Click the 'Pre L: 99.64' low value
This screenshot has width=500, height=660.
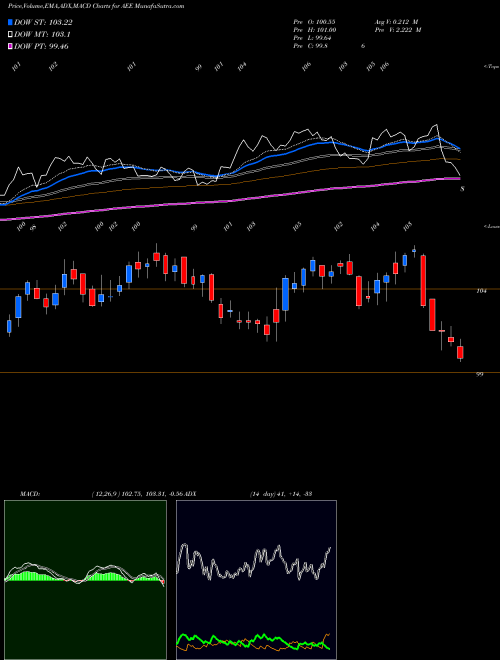point(312,38)
